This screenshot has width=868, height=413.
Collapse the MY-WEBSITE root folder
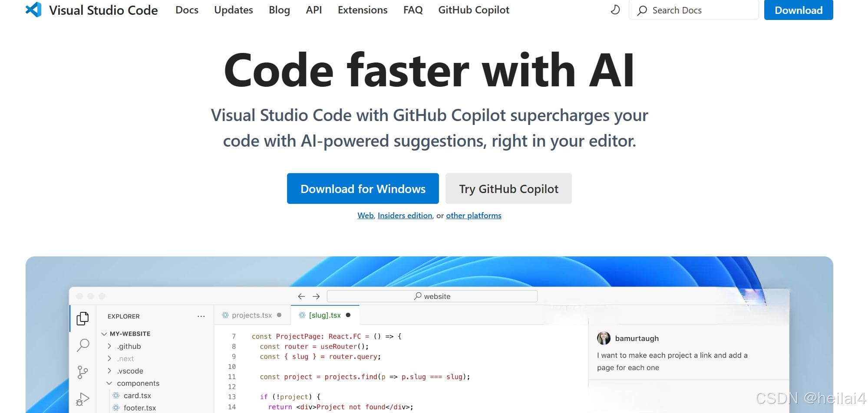pos(104,334)
